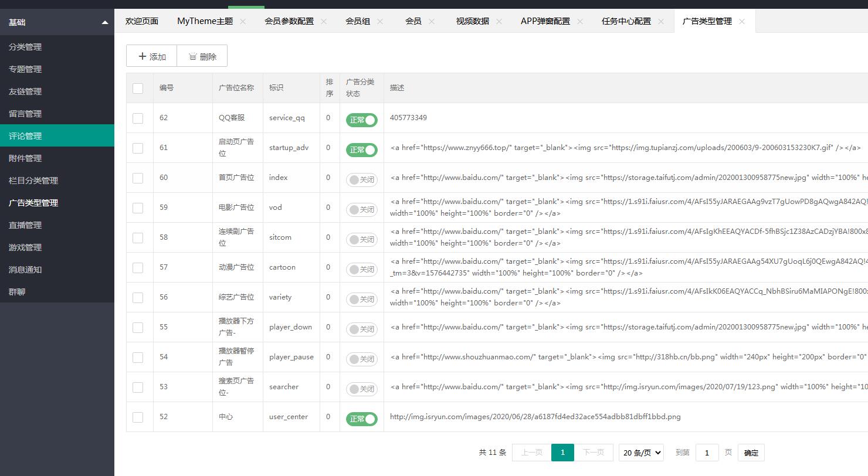Select page number 1
The height and width of the screenshot is (476, 868).
coord(562,453)
